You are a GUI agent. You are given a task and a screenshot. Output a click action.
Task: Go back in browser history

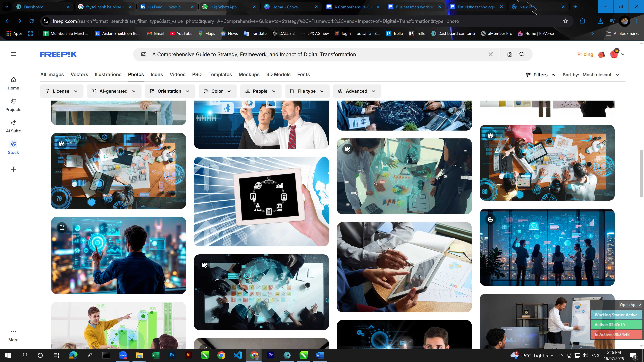[8, 21]
